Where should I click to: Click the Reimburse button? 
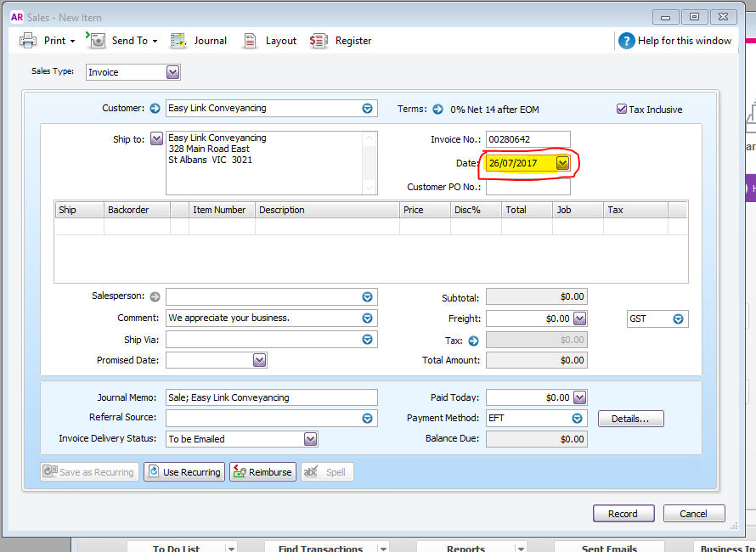click(262, 472)
